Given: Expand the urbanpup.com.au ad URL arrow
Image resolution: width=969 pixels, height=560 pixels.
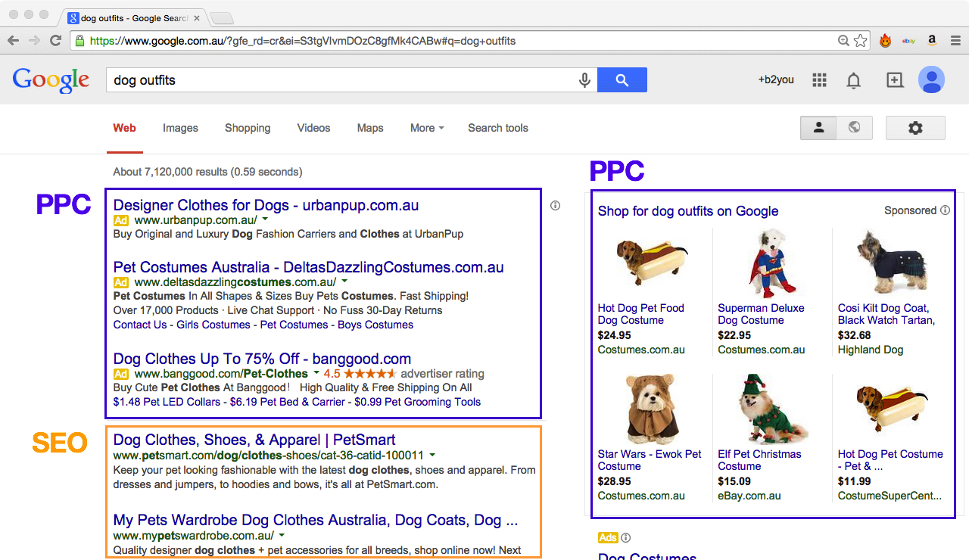Looking at the screenshot, I should pyautogui.click(x=264, y=219).
